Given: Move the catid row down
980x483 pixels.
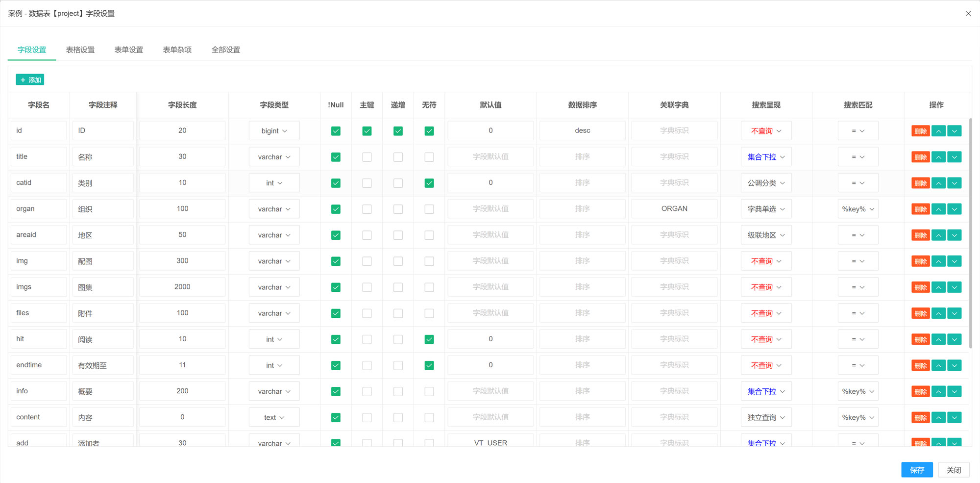Looking at the screenshot, I should click(954, 183).
